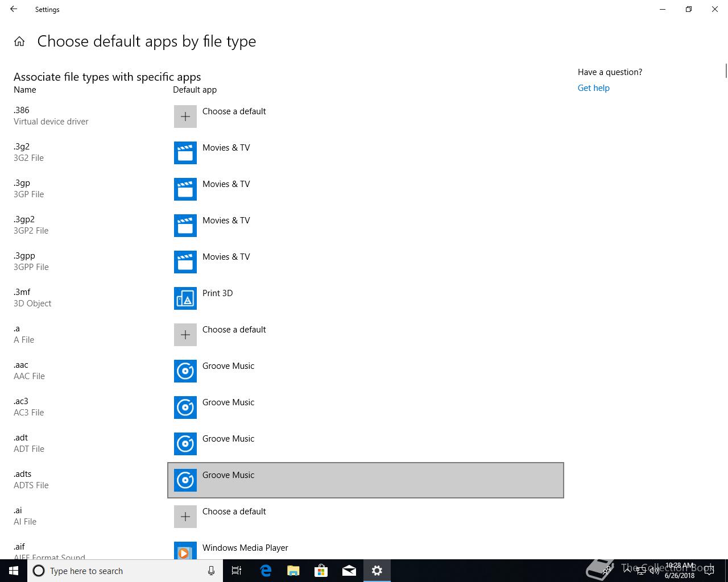Click Movies & TV icon for .3gpp
The width and height of the screenshot is (728, 582).
[x=185, y=262]
